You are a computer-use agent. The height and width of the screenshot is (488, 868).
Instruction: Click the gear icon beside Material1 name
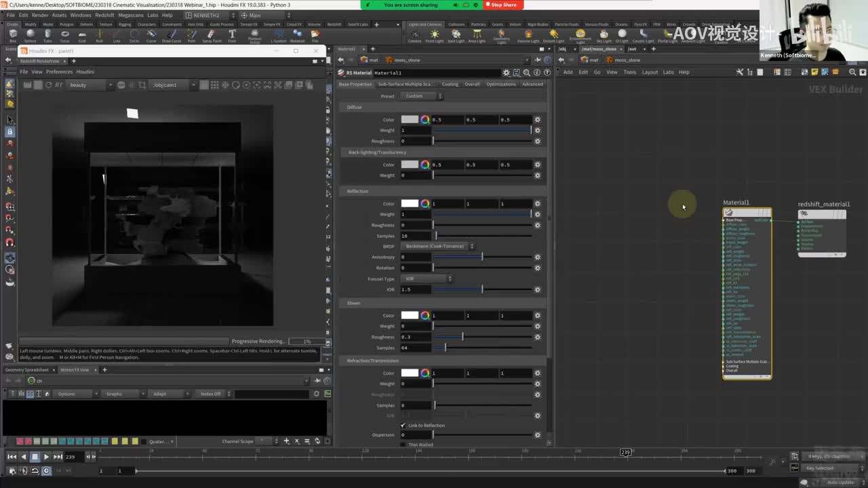click(506, 73)
